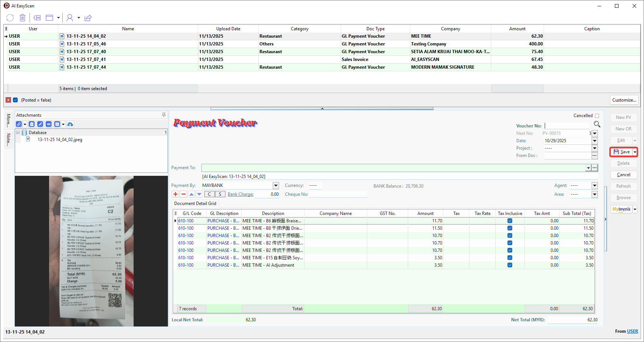Click the Bank Charge link
This screenshot has width=644, height=342.
click(x=240, y=194)
